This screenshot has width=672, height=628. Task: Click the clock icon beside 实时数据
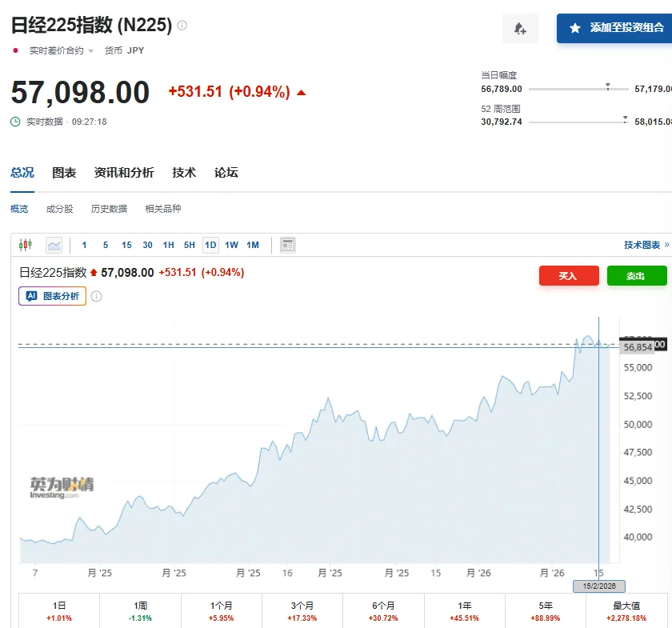click(15, 122)
